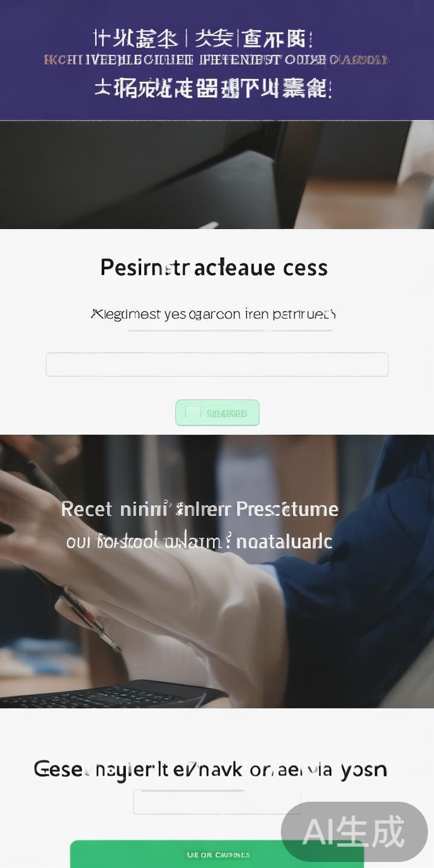The width and height of the screenshot is (434, 868).
Task: Click the thin divider line under the subtitle
Action: click(x=229, y=330)
